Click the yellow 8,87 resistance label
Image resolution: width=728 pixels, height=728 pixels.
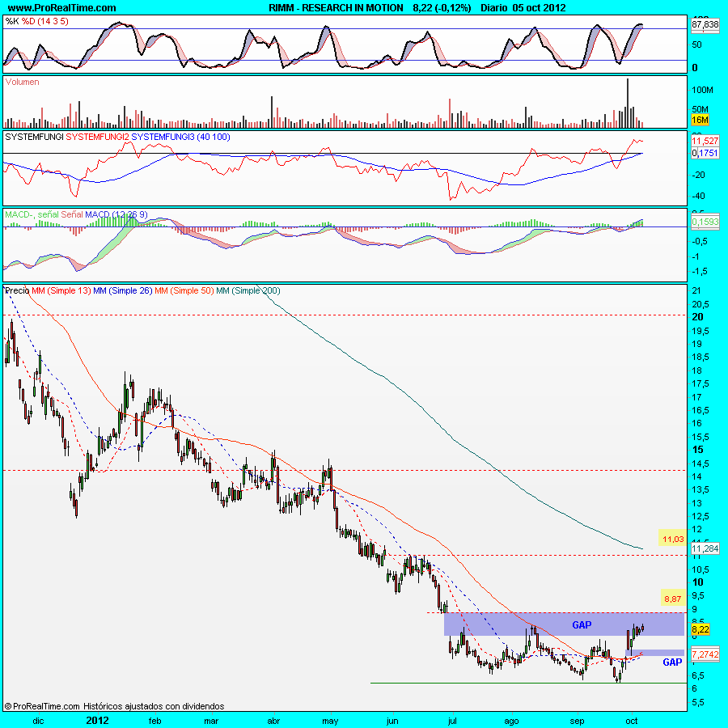point(673,599)
